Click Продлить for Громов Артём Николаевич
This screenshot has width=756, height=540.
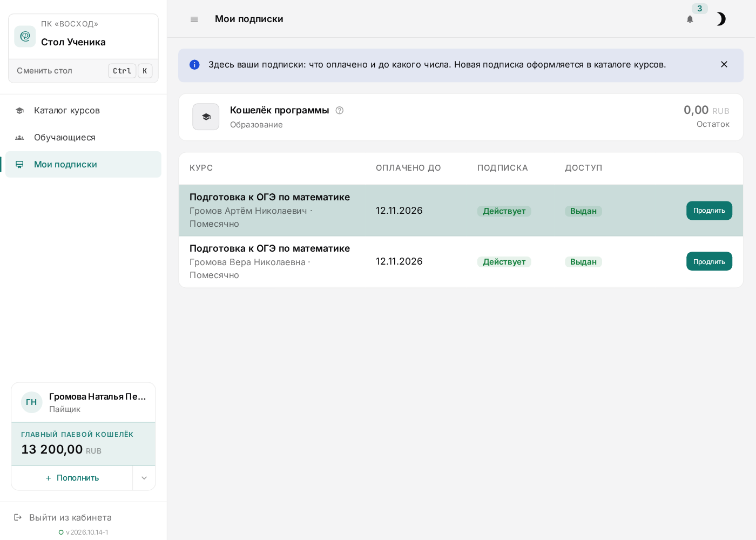[709, 211]
